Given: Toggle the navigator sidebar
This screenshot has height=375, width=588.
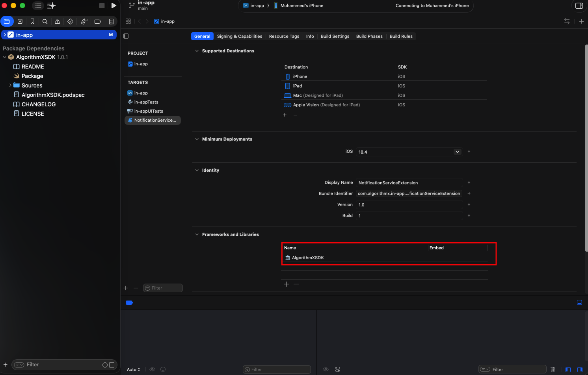Looking at the screenshot, I should (x=38, y=6).
